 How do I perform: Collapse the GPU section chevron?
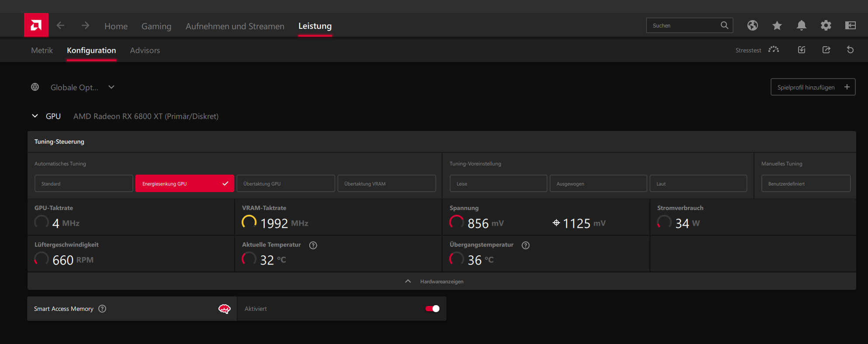point(35,116)
